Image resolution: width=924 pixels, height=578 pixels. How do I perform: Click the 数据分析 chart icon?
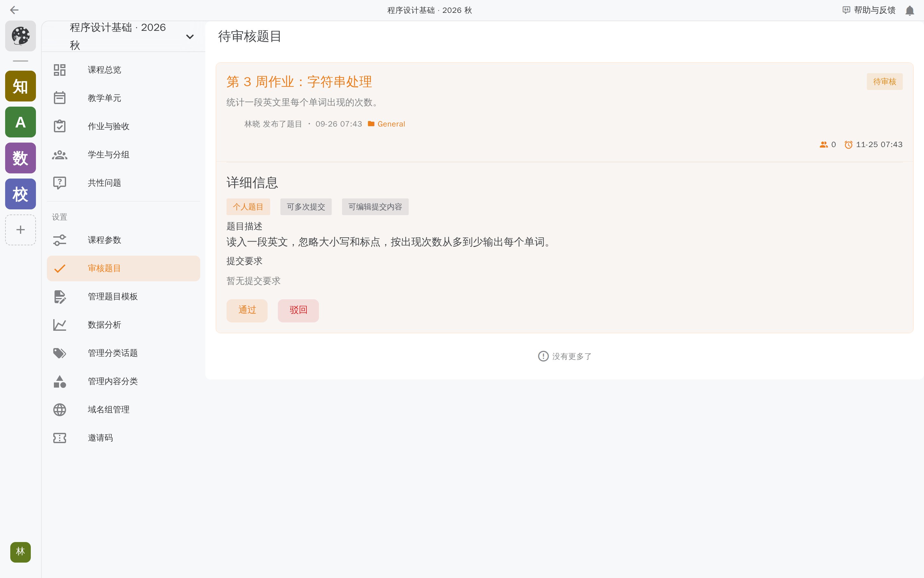click(60, 325)
